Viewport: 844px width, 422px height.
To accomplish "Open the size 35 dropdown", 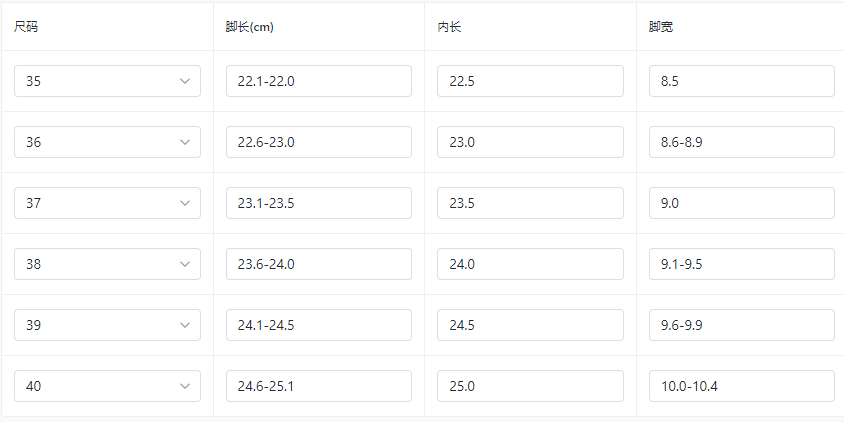I will coord(107,81).
